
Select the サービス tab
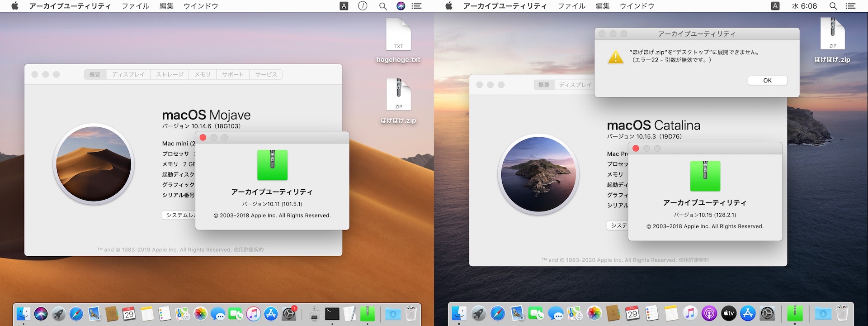(x=266, y=74)
